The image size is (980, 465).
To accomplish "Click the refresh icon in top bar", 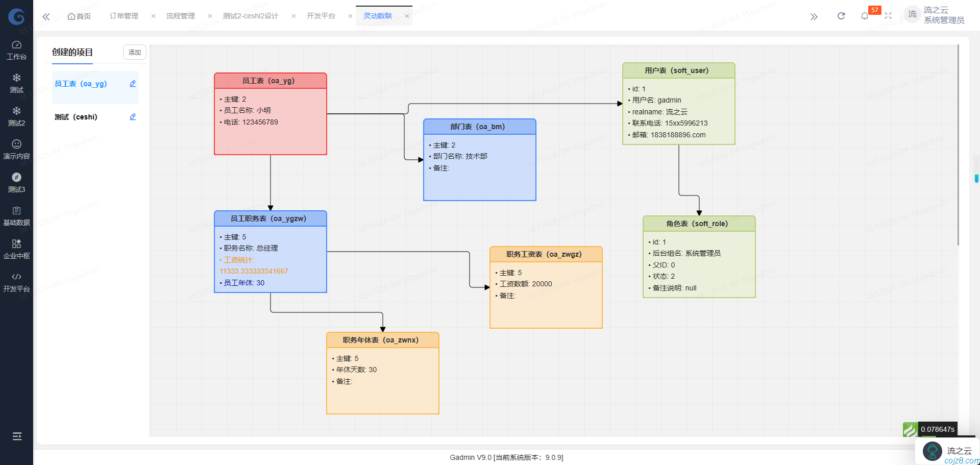I will [x=841, y=15].
